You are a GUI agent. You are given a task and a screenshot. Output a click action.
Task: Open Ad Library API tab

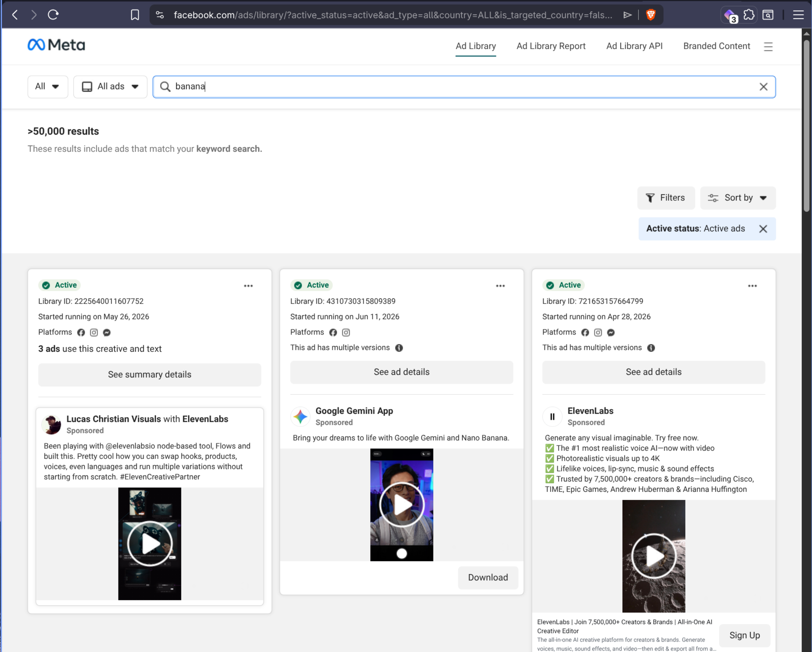[x=634, y=46]
